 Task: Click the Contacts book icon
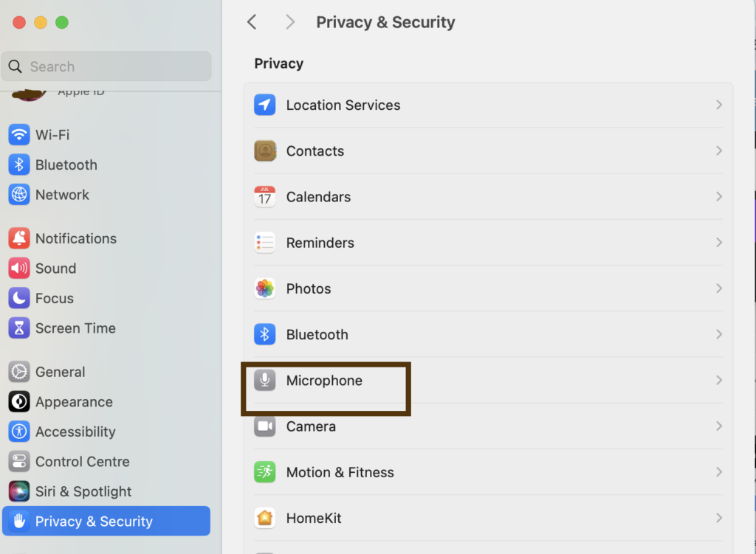[x=265, y=150]
